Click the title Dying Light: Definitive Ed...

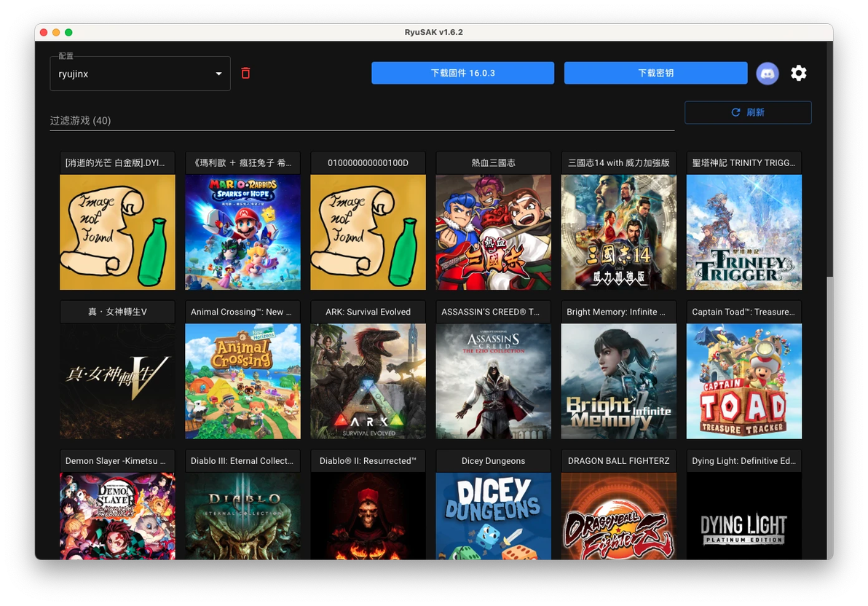click(743, 461)
